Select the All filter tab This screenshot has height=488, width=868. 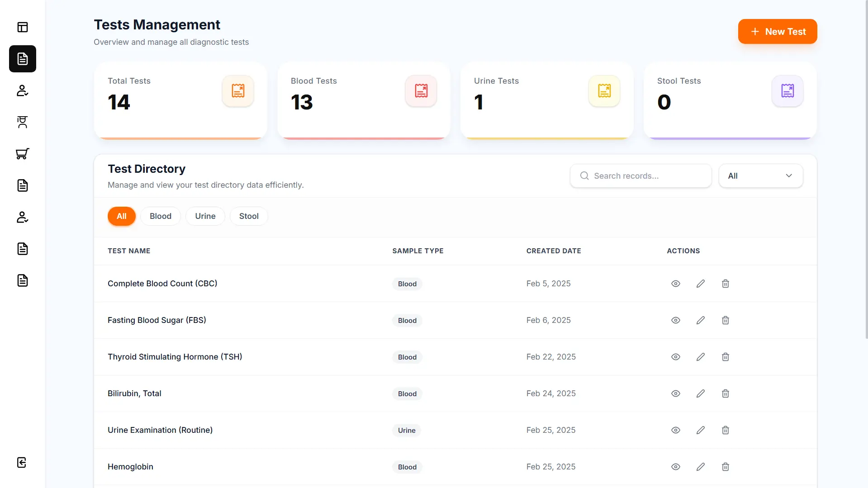click(x=122, y=216)
